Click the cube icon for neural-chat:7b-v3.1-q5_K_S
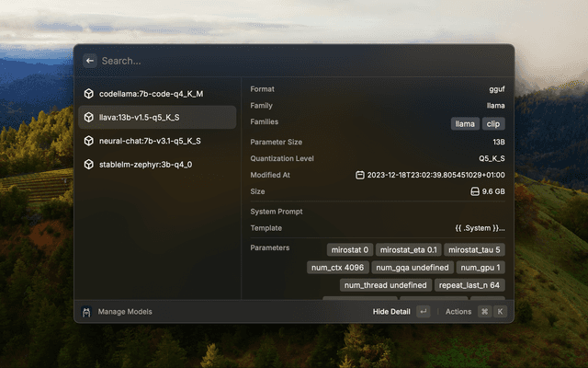The height and width of the screenshot is (368, 588). (x=88, y=141)
